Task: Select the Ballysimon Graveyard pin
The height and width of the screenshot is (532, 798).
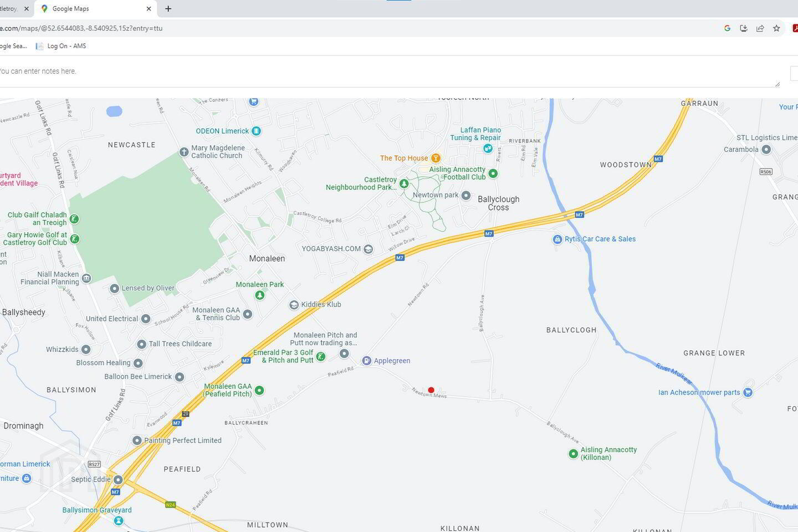Action: click(118, 521)
